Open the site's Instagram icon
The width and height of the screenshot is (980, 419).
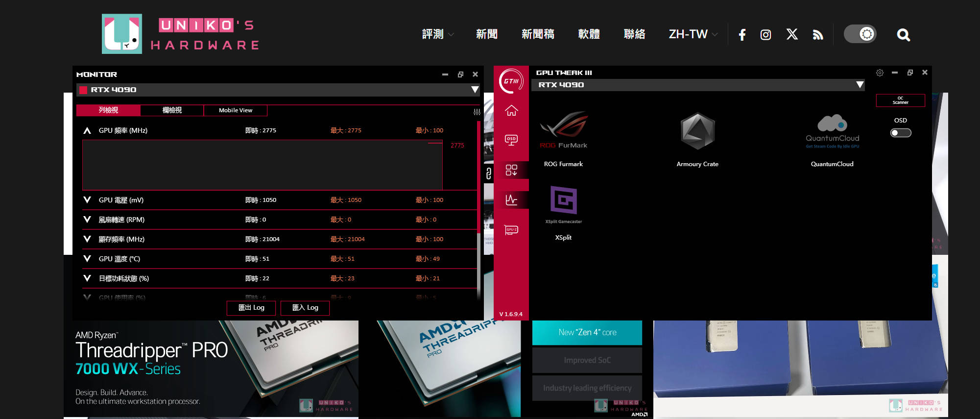[765, 34]
